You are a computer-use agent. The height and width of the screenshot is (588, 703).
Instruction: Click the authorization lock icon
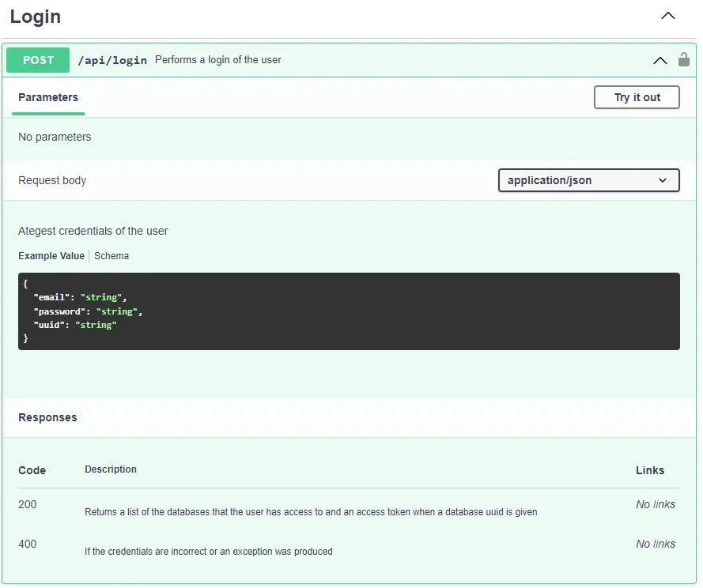[x=684, y=59]
